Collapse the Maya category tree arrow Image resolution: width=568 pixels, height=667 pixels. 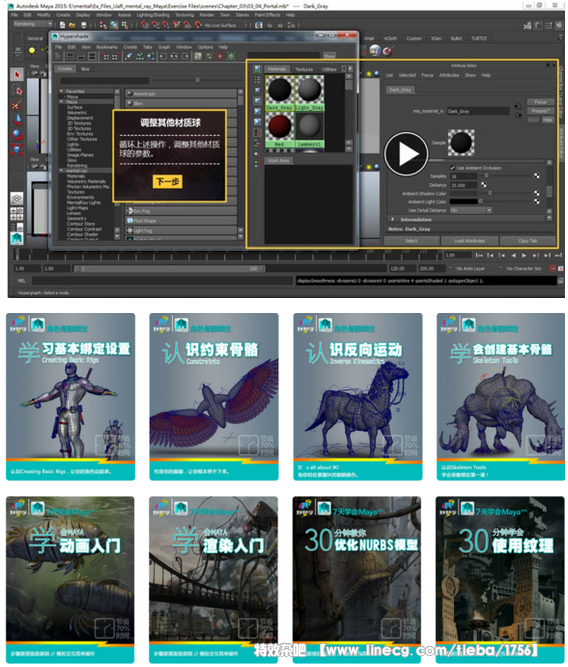(x=61, y=102)
